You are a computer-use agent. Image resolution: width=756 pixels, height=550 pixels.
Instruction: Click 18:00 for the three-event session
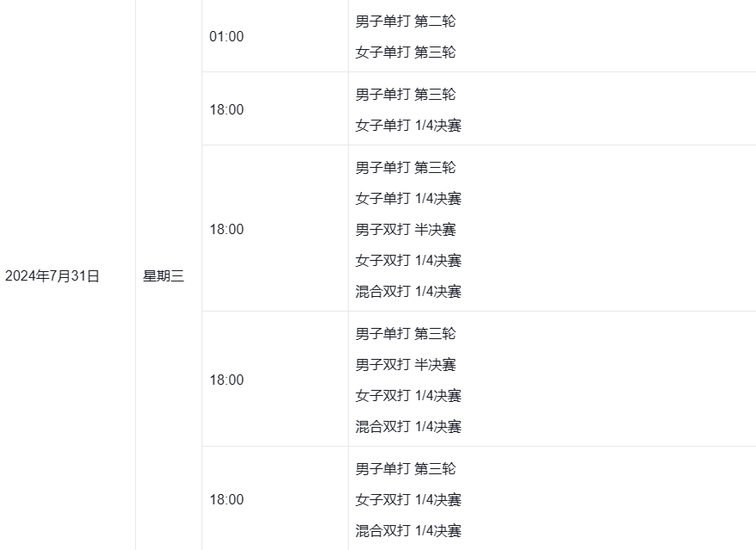tap(226, 499)
